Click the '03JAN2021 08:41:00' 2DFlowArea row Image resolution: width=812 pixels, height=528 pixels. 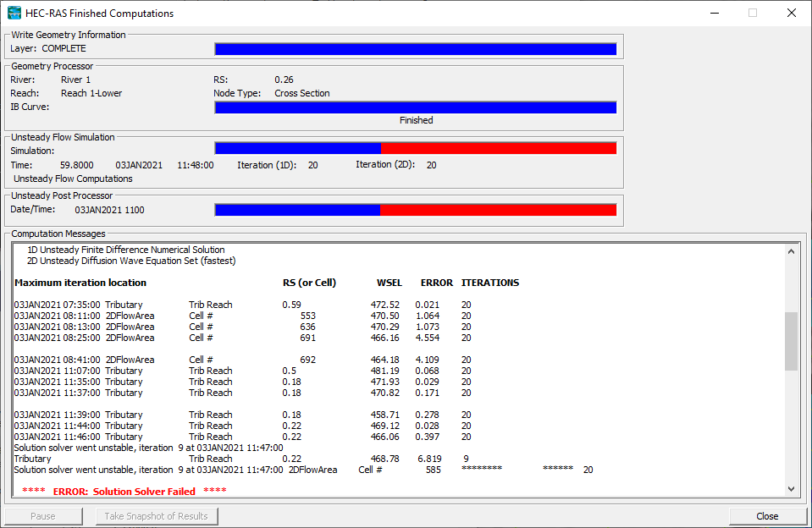(242, 360)
